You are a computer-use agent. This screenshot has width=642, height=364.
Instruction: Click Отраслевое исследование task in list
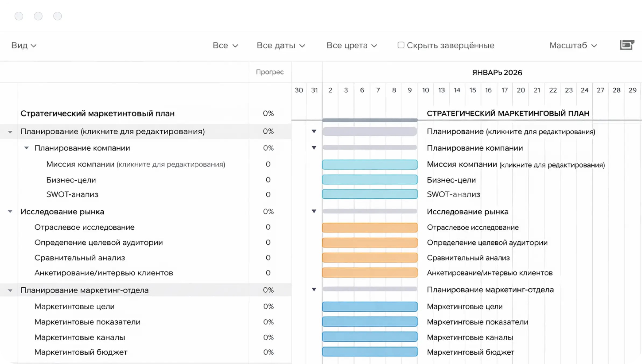[x=84, y=227]
